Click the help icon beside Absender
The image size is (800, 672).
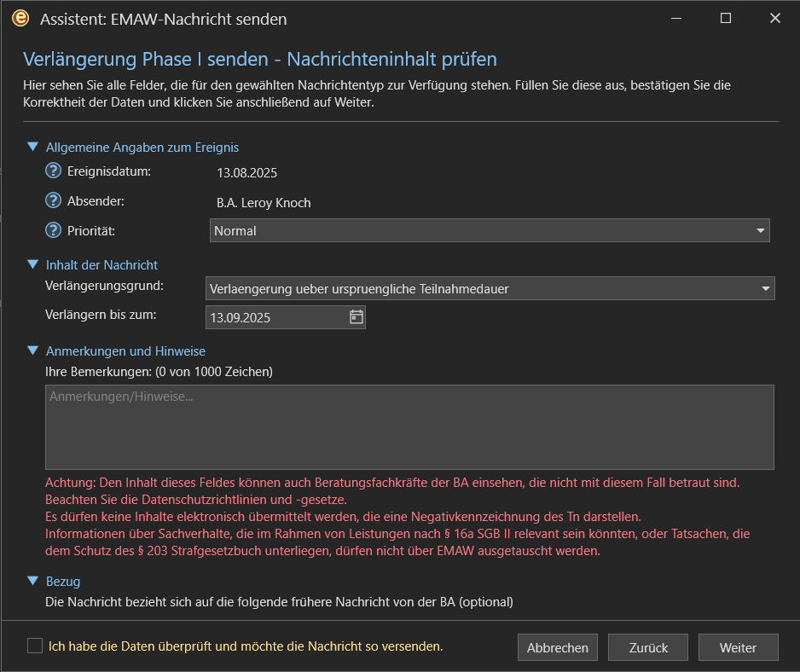click(54, 202)
